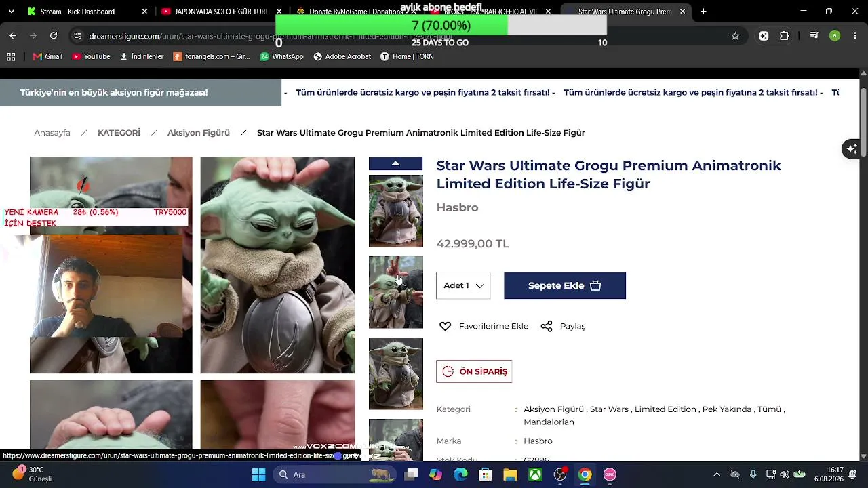Viewport: 868px width, 488px height.
Task: Select the second Grogu thumbnail with raised hand
Action: [x=395, y=292]
